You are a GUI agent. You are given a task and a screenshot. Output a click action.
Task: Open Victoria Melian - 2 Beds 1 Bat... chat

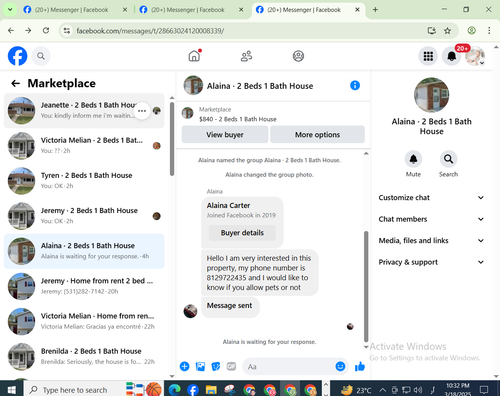(84, 145)
